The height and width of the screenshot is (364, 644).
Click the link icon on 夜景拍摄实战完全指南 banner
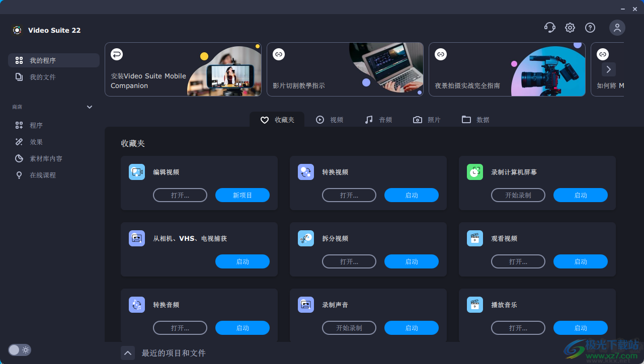441,54
